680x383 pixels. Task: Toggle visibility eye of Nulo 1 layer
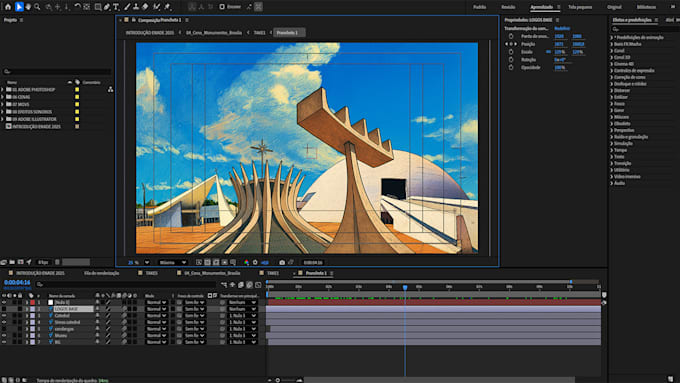(4, 302)
